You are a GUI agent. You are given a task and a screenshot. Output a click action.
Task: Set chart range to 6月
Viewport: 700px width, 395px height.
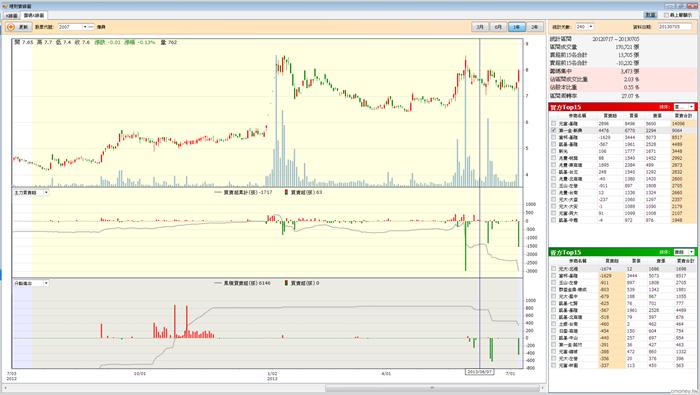pos(498,27)
